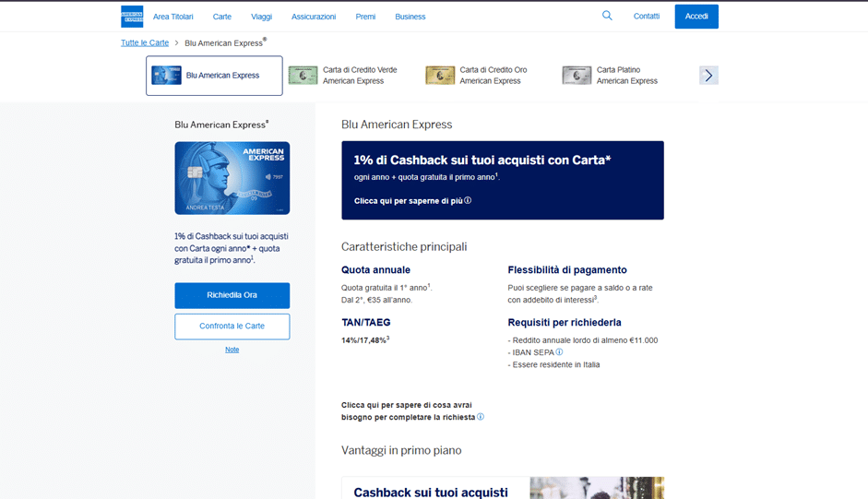
Task: Click the Vantaggi in primo piano heading
Action: [x=401, y=450]
